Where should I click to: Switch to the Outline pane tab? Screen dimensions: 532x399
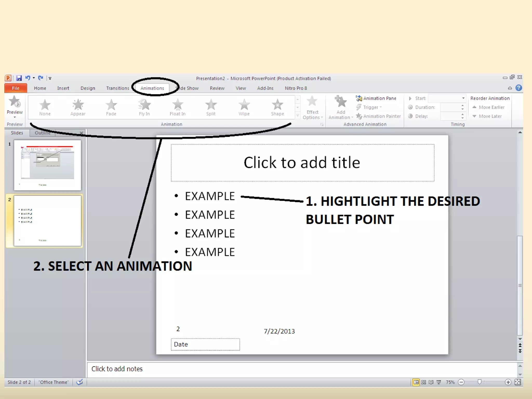(42, 133)
